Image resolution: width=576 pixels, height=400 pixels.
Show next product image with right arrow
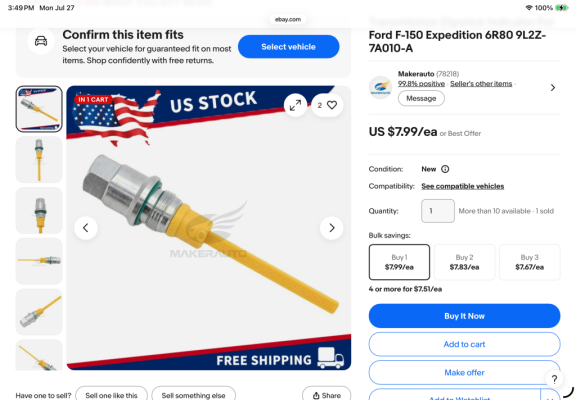pyautogui.click(x=331, y=228)
